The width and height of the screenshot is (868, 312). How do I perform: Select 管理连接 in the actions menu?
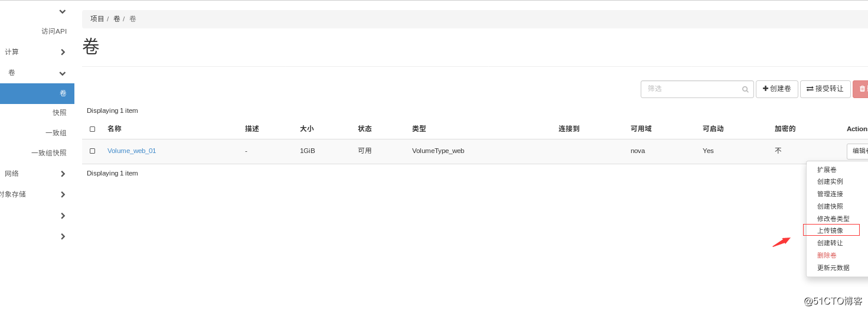(x=830, y=194)
